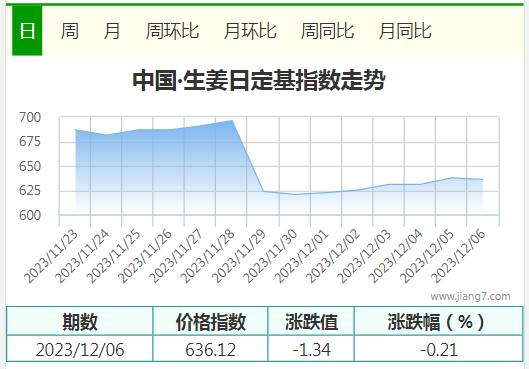
Task: Switch to the 周 weekly tab
Action: click(x=69, y=31)
